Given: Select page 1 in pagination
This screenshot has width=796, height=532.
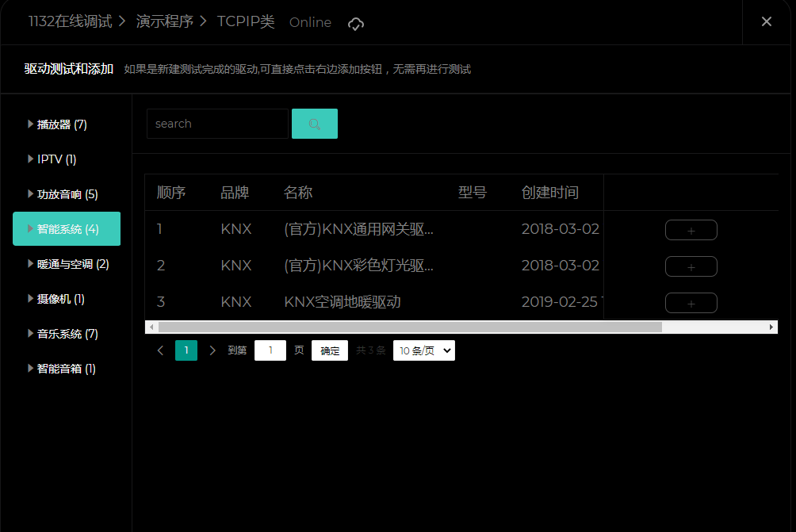Looking at the screenshot, I should 186,350.
